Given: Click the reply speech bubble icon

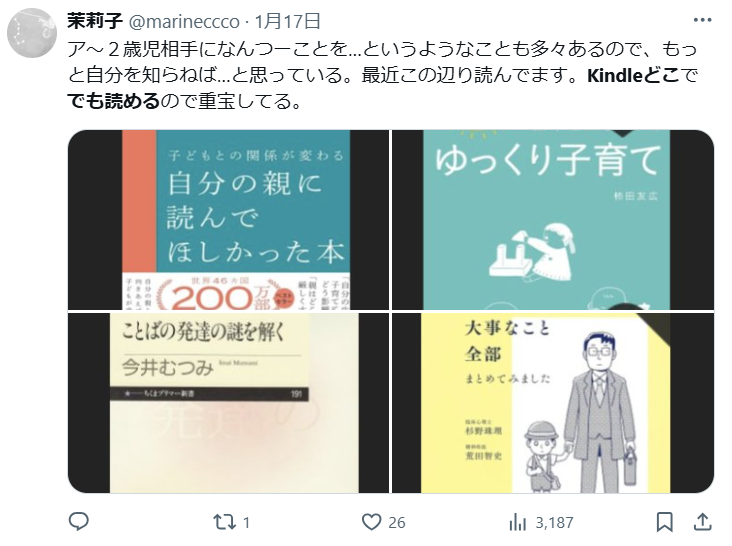Looking at the screenshot, I should point(78,521).
